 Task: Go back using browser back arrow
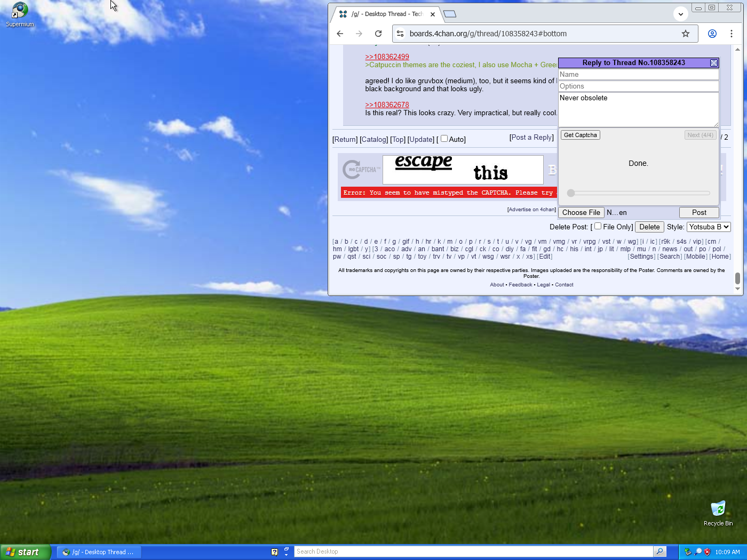click(340, 34)
